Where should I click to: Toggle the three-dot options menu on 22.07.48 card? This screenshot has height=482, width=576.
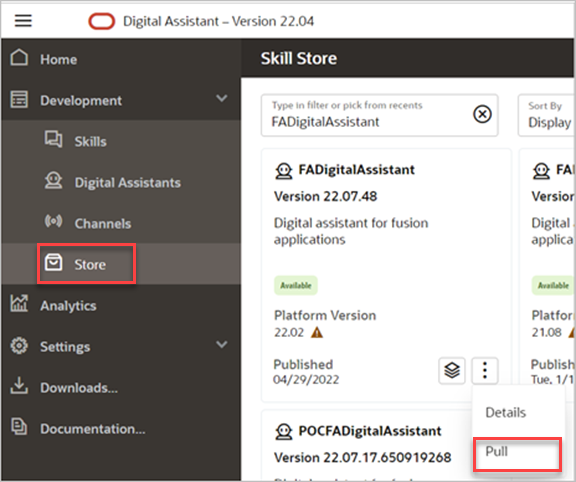(485, 370)
